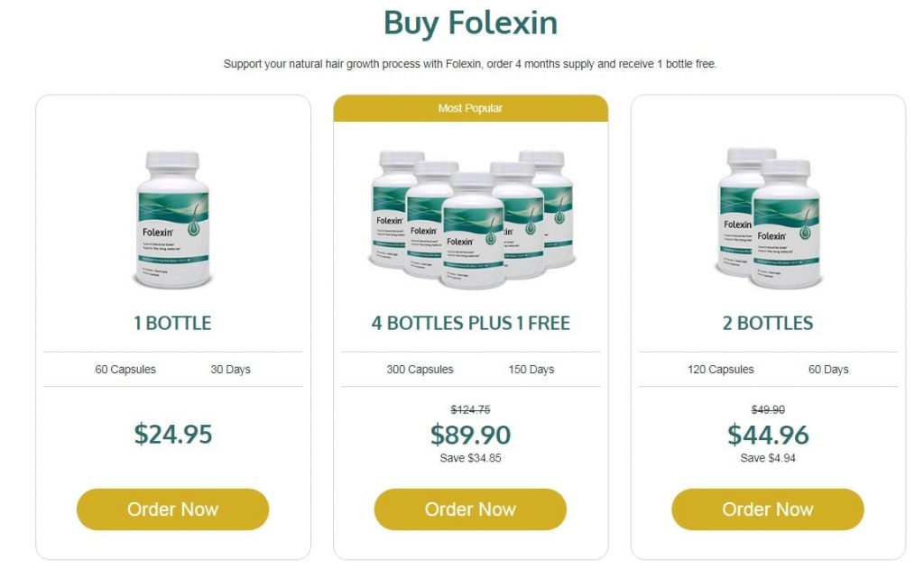924x578 pixels.
Task: Click Order Now for 1 Bottle package
Action: 172,509
